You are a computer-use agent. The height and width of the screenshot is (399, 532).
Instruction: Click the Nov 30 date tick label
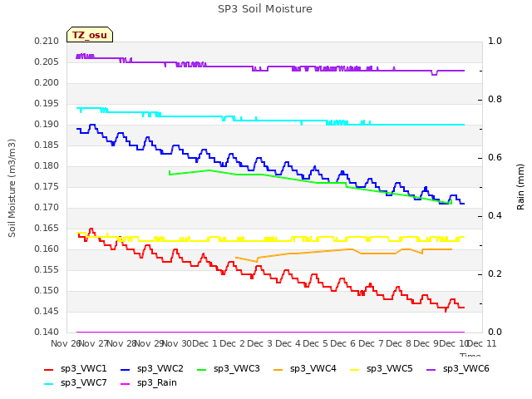[x=177, y=343]
